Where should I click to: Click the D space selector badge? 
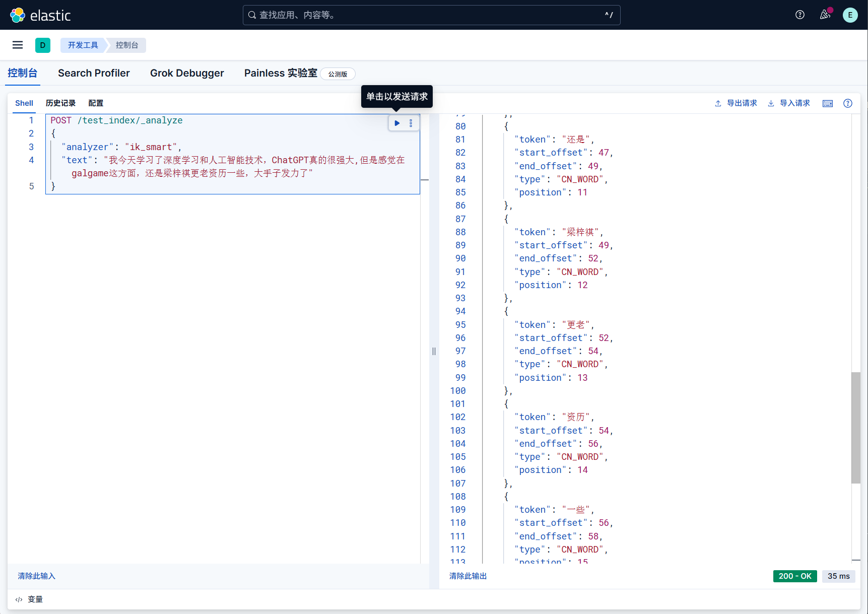pyautogui.click(x=43, y=45)
